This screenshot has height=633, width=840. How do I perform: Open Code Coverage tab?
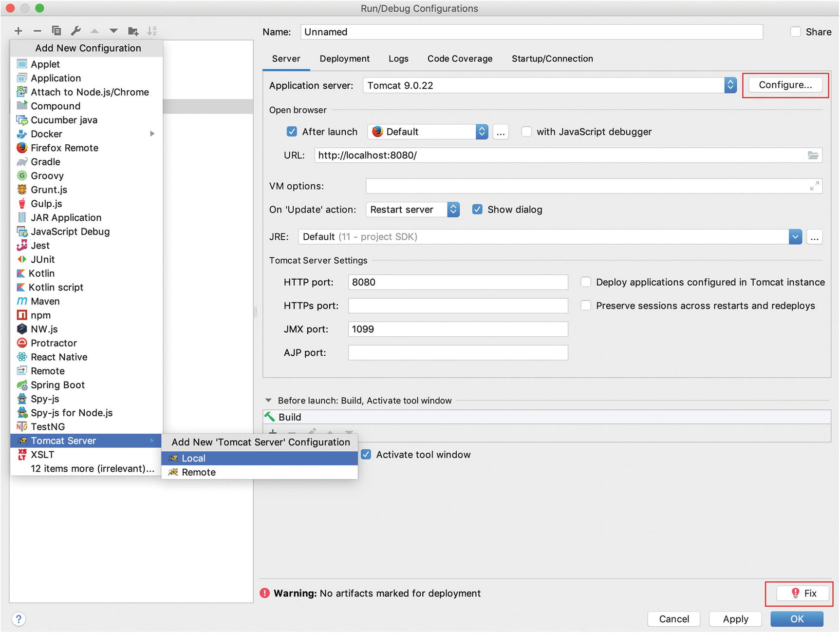point(460,58)
